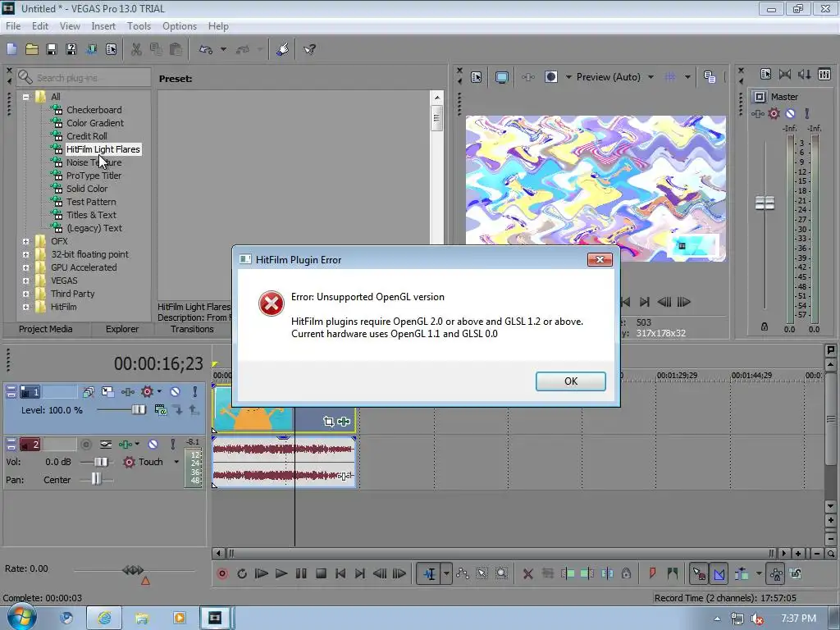The width and height of the screenshot is (840, 630).
Task: Click the audio track Vol slider handle
Action: (x=100, y=462)
